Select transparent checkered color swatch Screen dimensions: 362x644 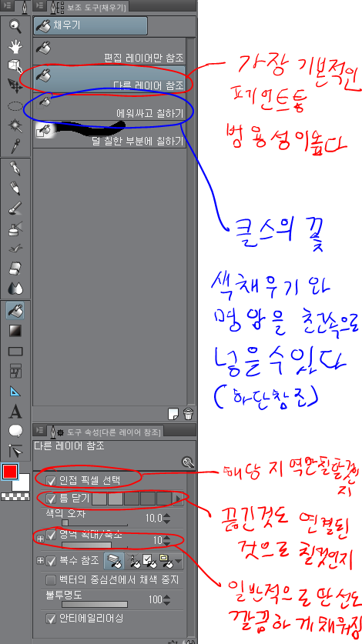coord(15,496)
